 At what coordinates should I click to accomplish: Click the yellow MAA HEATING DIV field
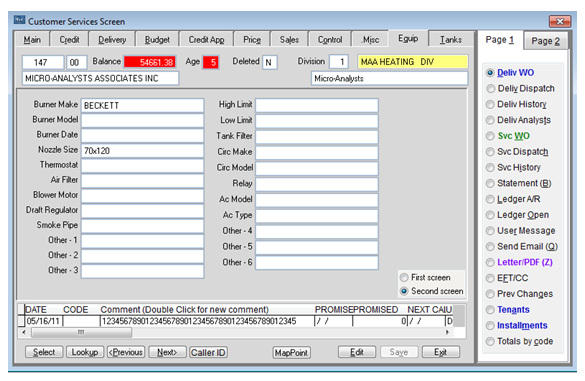(413, 62)
